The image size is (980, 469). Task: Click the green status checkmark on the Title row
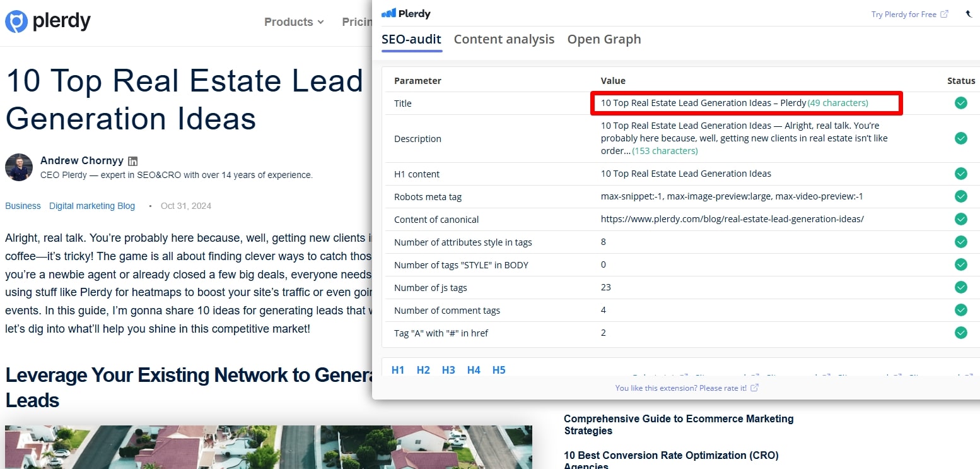click(961, 103)
